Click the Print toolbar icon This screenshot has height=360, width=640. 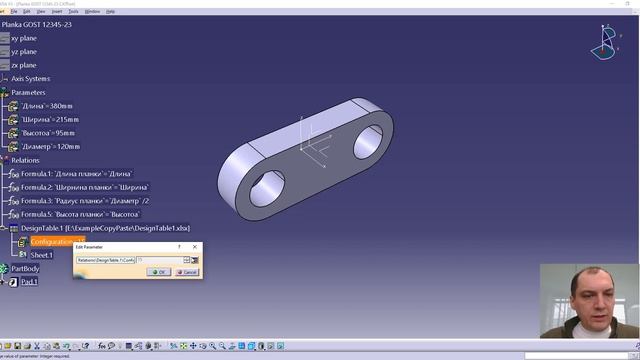27,346
